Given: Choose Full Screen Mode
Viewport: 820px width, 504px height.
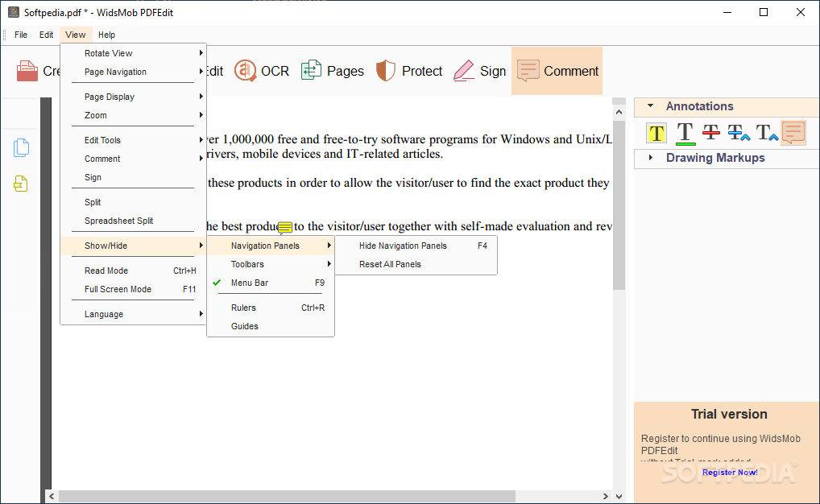Looking at the screenshot, I should point(134,289).
